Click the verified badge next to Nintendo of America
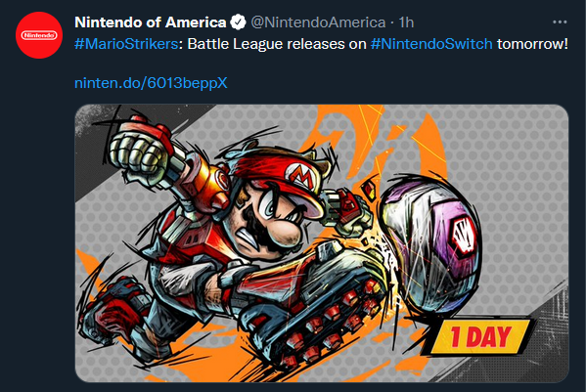Screen dimensions: 586x392 238,22
